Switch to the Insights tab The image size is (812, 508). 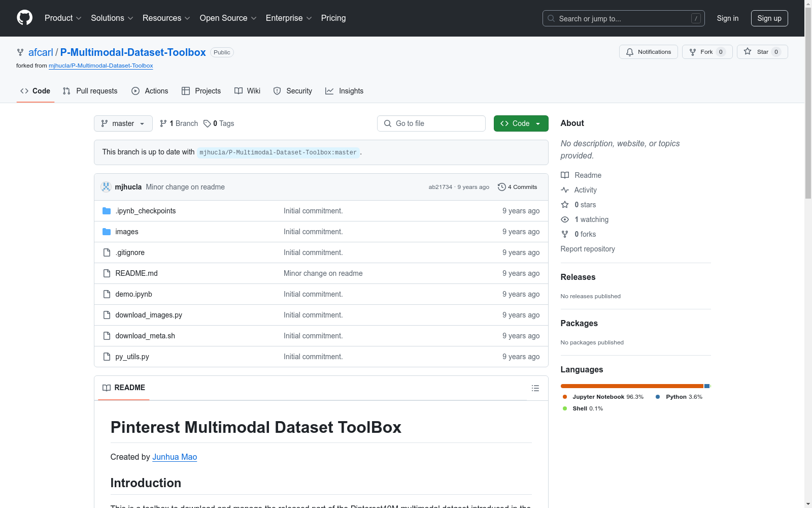tap(345, 91)
